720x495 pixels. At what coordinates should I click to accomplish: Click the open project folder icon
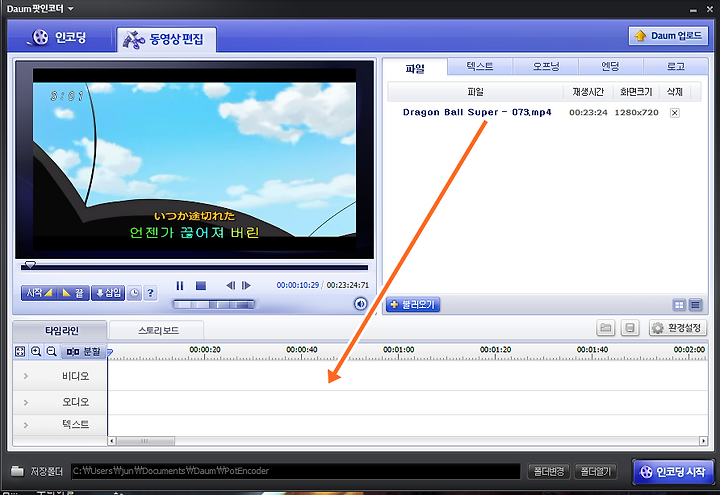(606, 328)
